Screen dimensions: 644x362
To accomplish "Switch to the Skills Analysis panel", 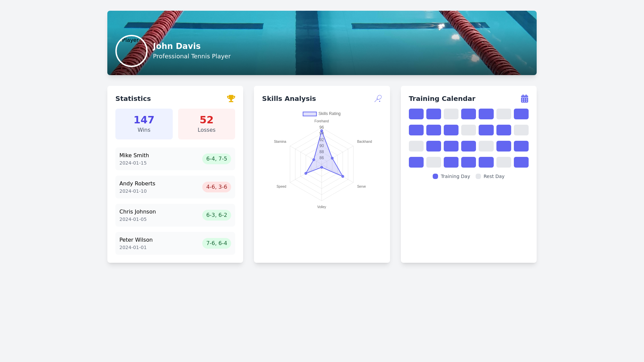I will [289, 98].
